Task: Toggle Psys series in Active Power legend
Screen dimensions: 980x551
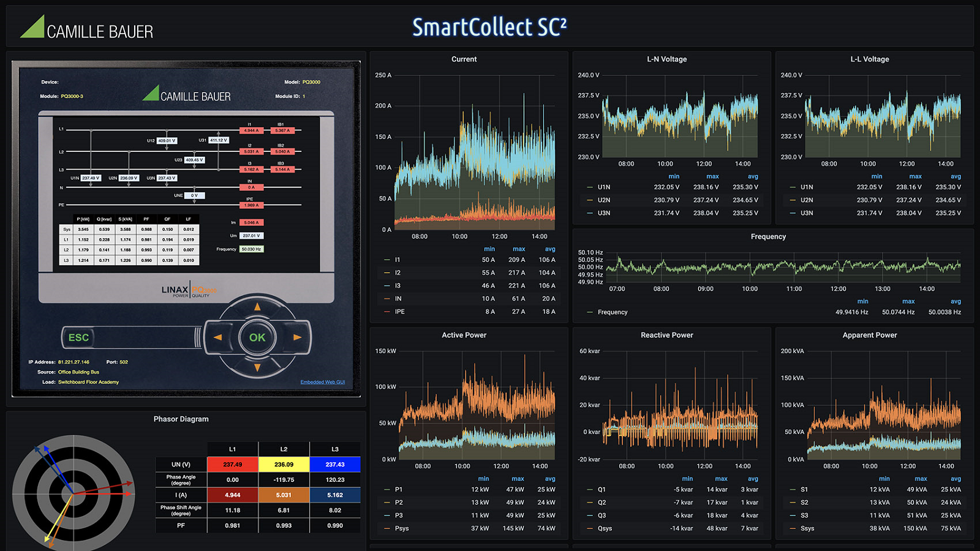Action: pyautogui.click(x=402, y=528)
